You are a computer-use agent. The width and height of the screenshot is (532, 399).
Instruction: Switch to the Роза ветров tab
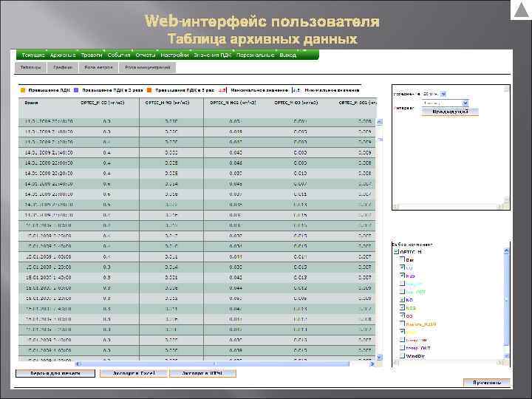tap(98, 67)
